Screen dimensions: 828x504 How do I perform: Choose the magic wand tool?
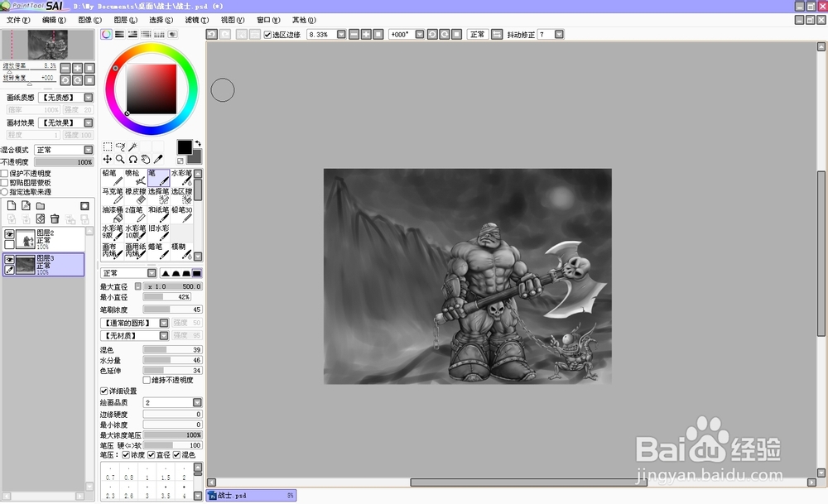[x=133, y=146]
